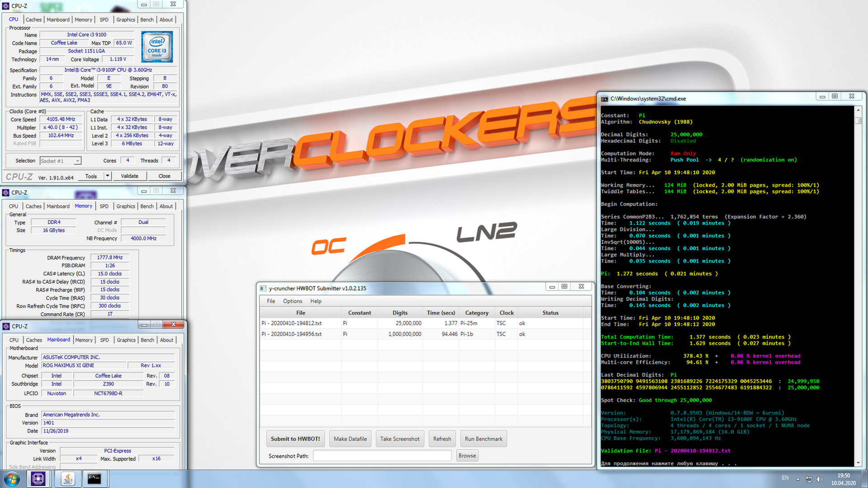The width and height of the screenshot is (868, 488).
Task: Open Graphics tab in top CPU-Z
Action: click(x=126, y=19)
